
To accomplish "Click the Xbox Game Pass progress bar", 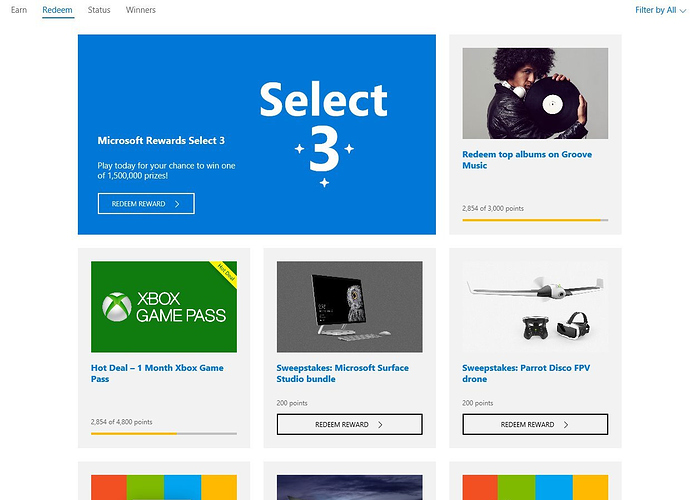I will click(x=164, y=434).
